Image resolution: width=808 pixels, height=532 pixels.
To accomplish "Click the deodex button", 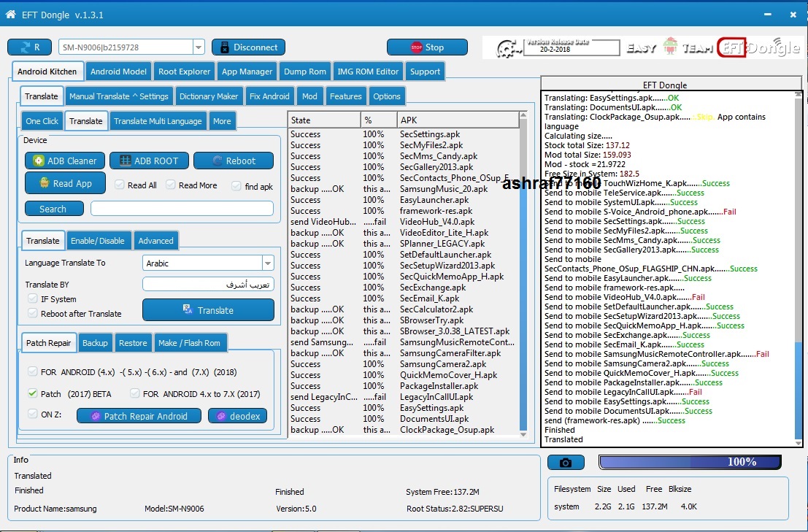I will click(237, 416).
